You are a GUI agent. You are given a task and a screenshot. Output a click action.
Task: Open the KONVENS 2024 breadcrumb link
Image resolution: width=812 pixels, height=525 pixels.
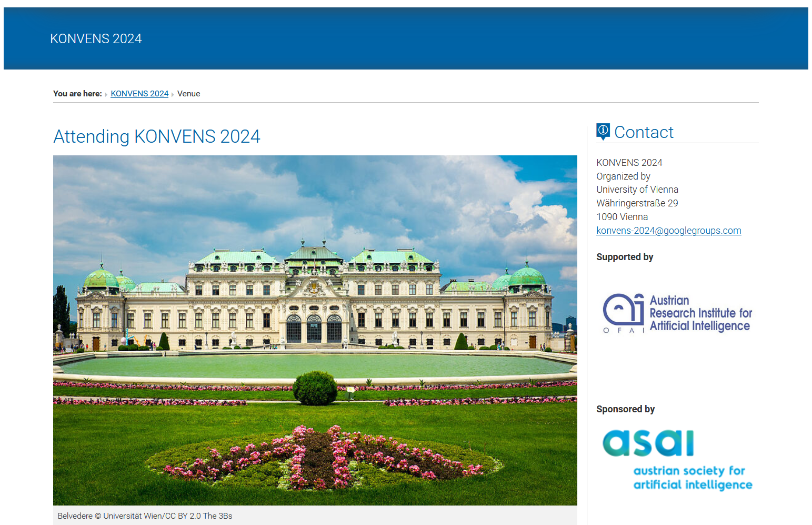[139, 94]
